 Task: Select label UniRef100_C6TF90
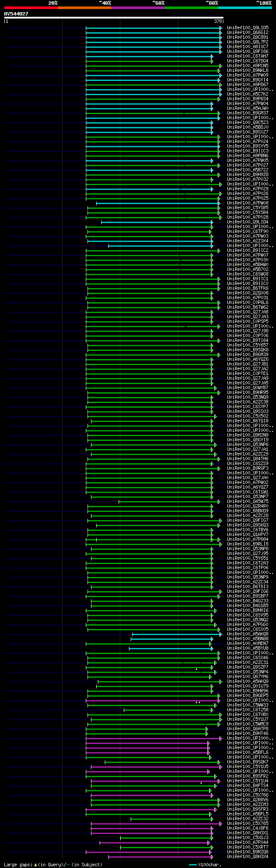(x=248, y=232)
